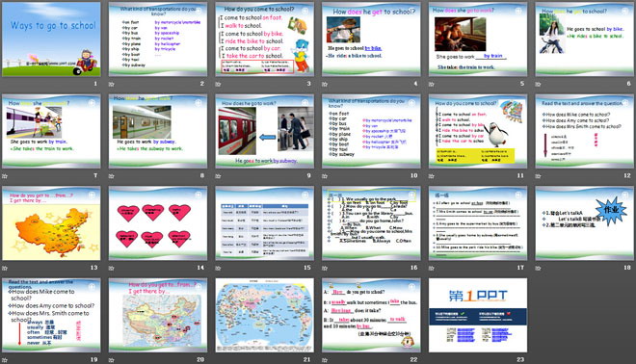Select slide 6 with girl riding a bike
This screenshot has height=364, width=636.
tap(585, 39)
